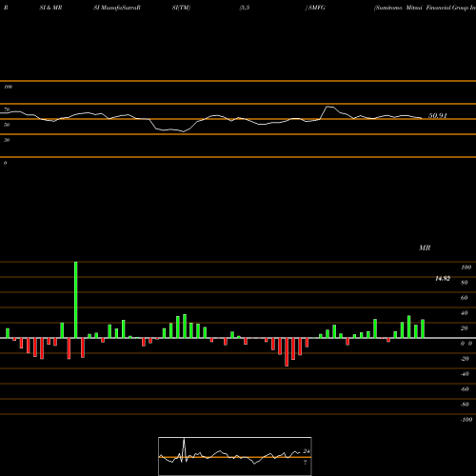Click the '-60' label on the MR axis
Screen dimensions: 476x476
coord(465,389)
